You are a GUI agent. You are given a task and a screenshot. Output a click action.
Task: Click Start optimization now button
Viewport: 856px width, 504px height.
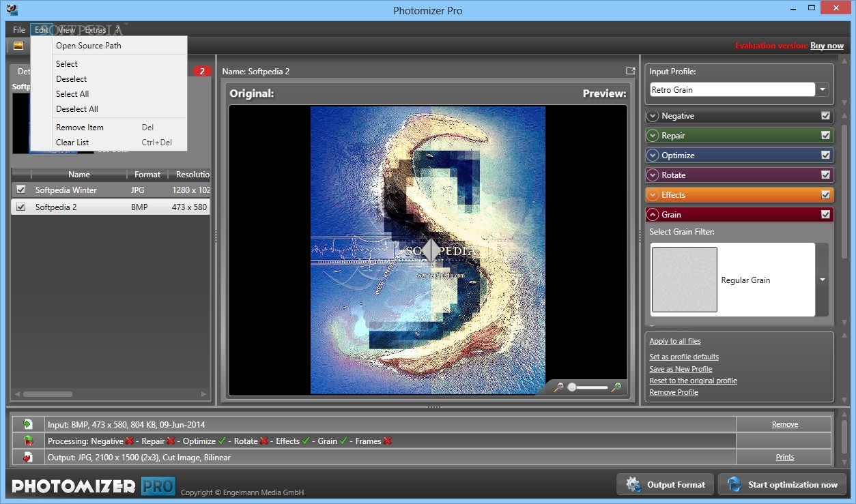(x=782, y=484)
